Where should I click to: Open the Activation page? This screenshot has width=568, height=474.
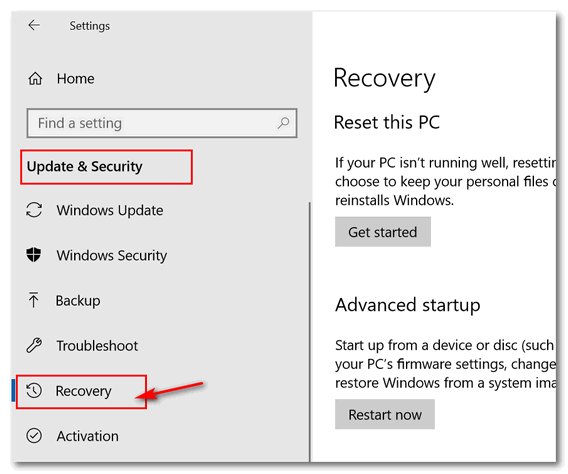click(x=87, y=436)
